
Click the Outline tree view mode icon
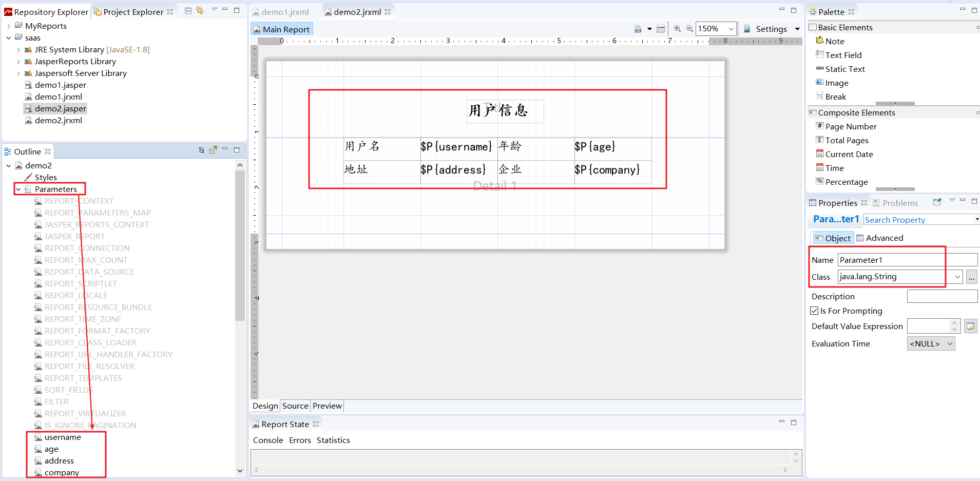(201, 150)
